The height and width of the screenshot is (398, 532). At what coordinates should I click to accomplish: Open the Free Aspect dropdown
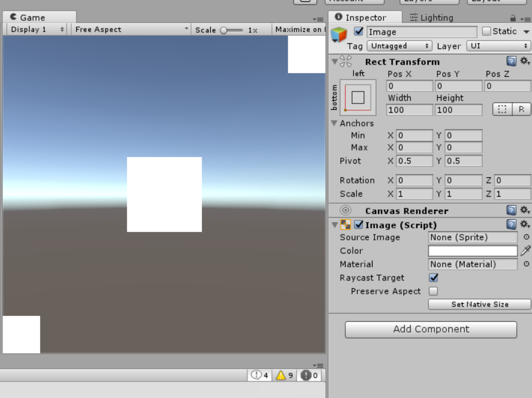click(x=131, y=29)
